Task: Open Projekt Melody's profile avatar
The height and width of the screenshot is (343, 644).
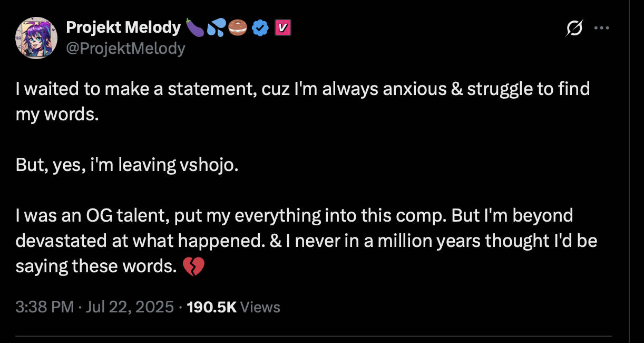Action: click(x=36, y=37)
